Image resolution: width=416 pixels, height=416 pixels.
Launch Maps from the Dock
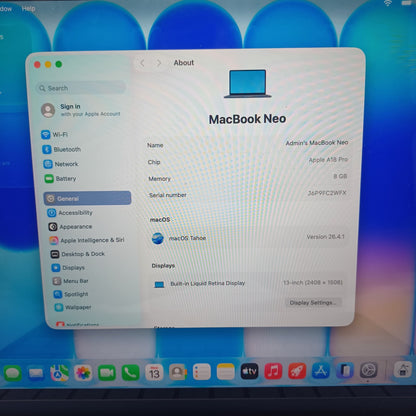[60, 373]
